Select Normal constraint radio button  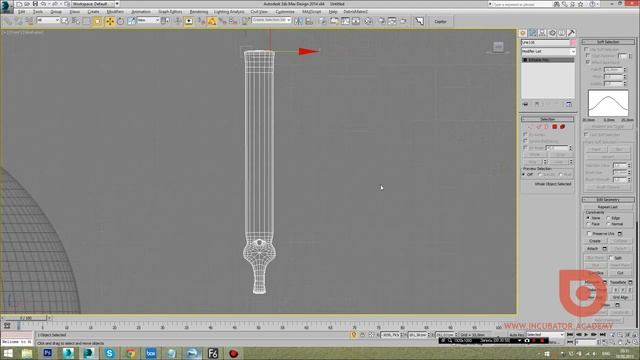(x=609, y=224)
